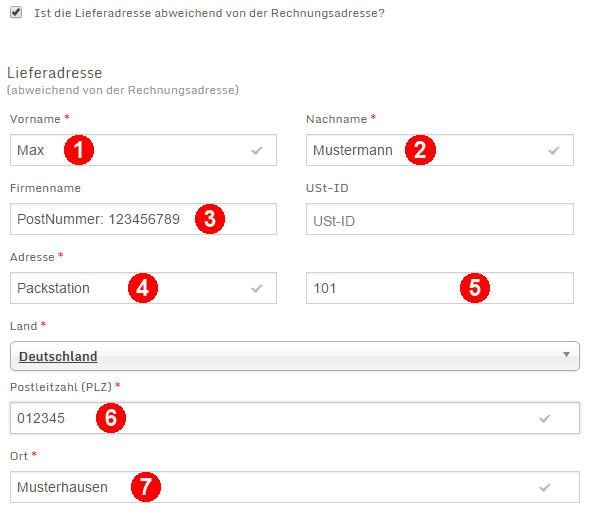Click red marker number 5 badge
This screenshot has height=516, width=592.
pos(475,288)
